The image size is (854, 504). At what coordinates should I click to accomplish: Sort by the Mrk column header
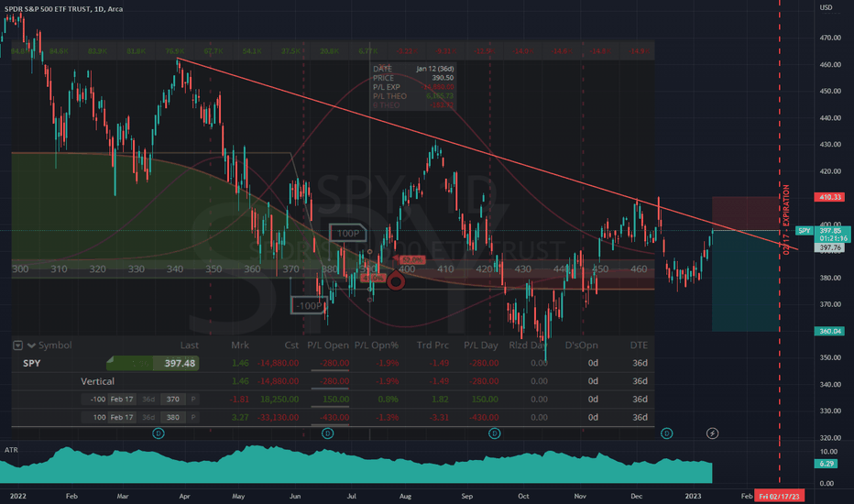240,345
